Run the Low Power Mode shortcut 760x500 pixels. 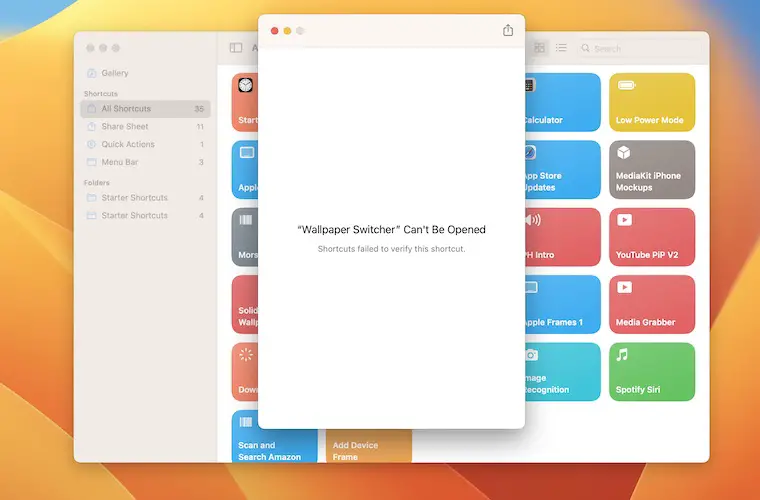tap(651, 102)
